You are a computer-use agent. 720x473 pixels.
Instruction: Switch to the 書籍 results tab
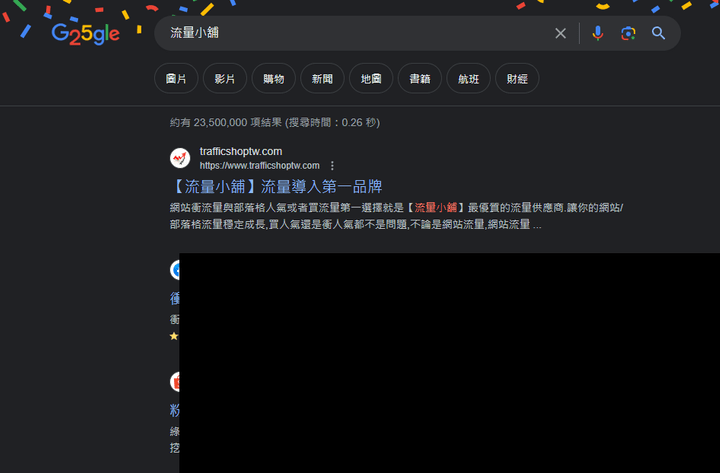pos(420,79)
